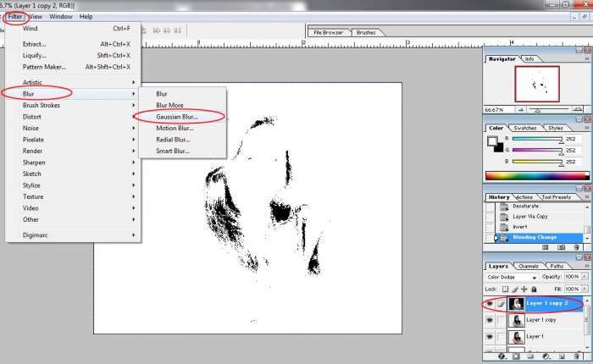
Task: Hide the Layer 1 copy layer
Action: [490, 320]
